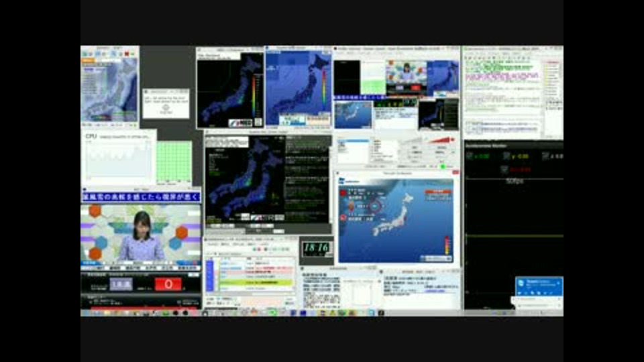Screen dimensions: 644x362
Task: Click the red close button on the earthquake map window
Action: pyautogui.click(x=455, y=173)
